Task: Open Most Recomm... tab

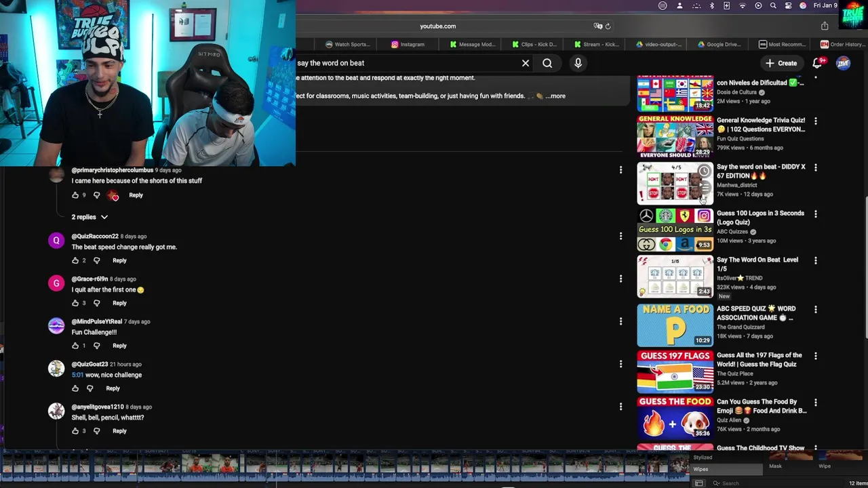Action: click(x=782, y=44)
